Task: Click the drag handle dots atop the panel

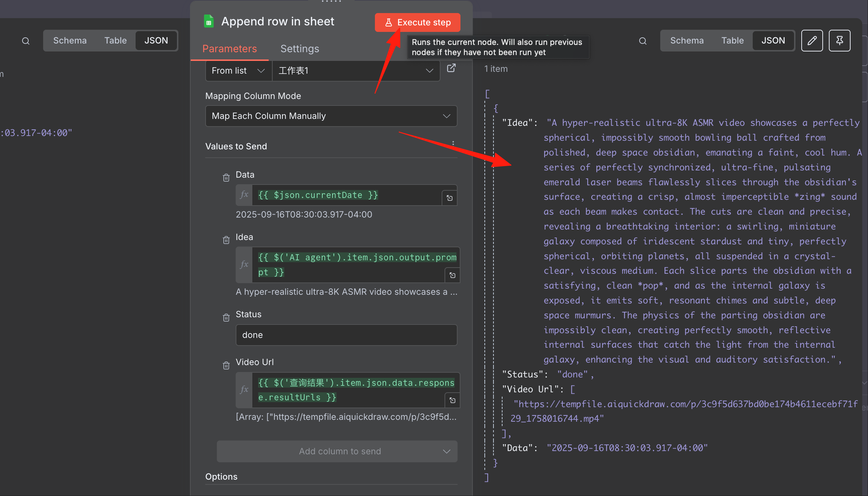Action: point(331,1)
